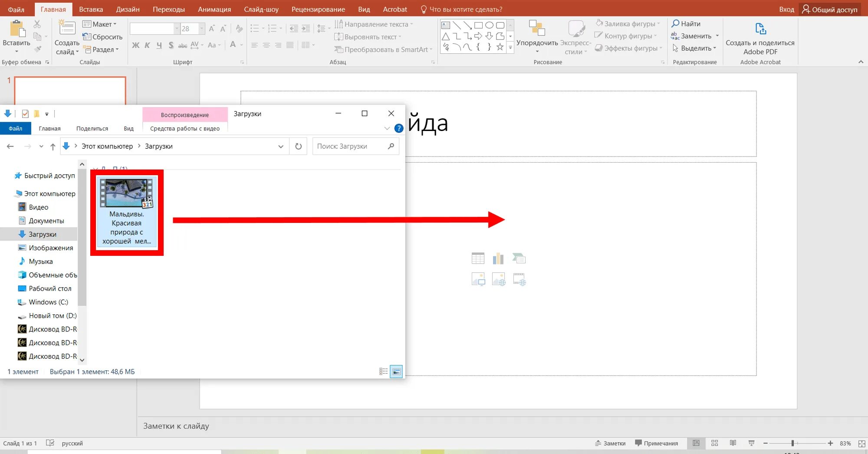This screenshot has height=454, width=868.
Task: Insert a table in the placeholder
Action: [478, 258]
